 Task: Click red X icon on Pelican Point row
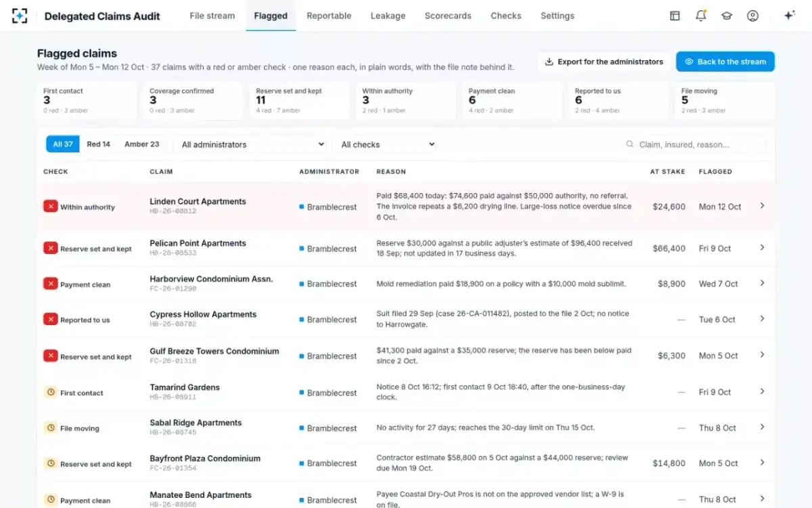(50, 249)
